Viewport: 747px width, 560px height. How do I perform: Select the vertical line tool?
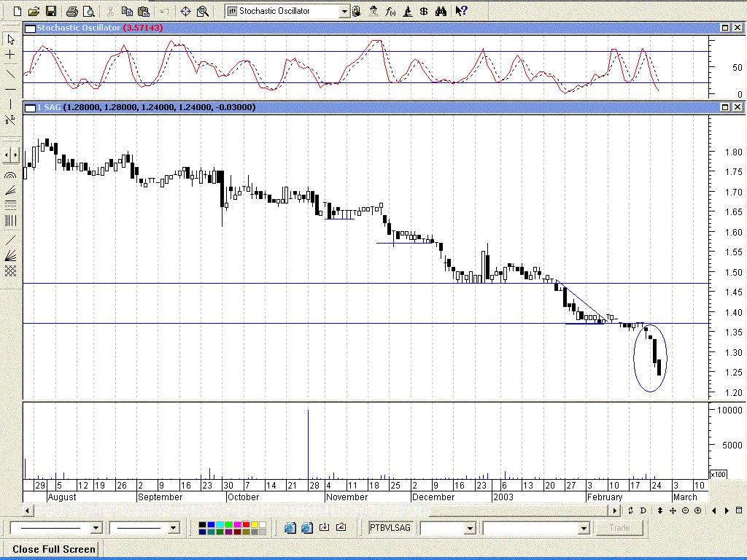pyautogui.click(x=10, y=104)
